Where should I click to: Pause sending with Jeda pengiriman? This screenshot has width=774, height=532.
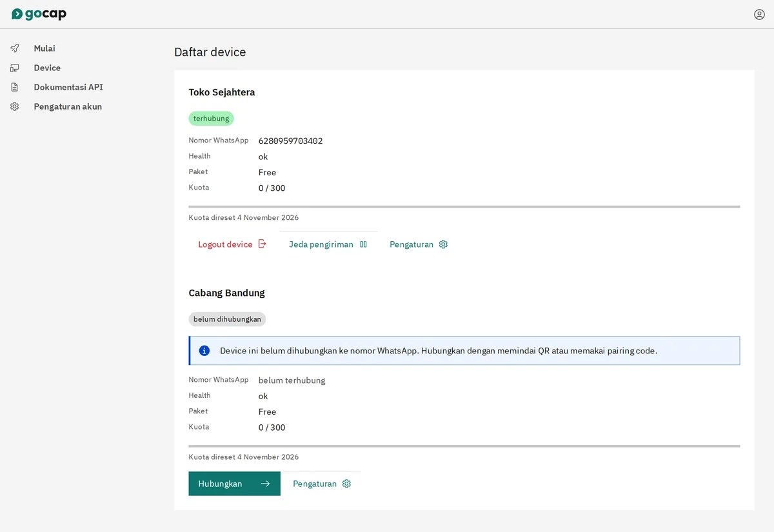pyautogui.click(x=328, y=244)
